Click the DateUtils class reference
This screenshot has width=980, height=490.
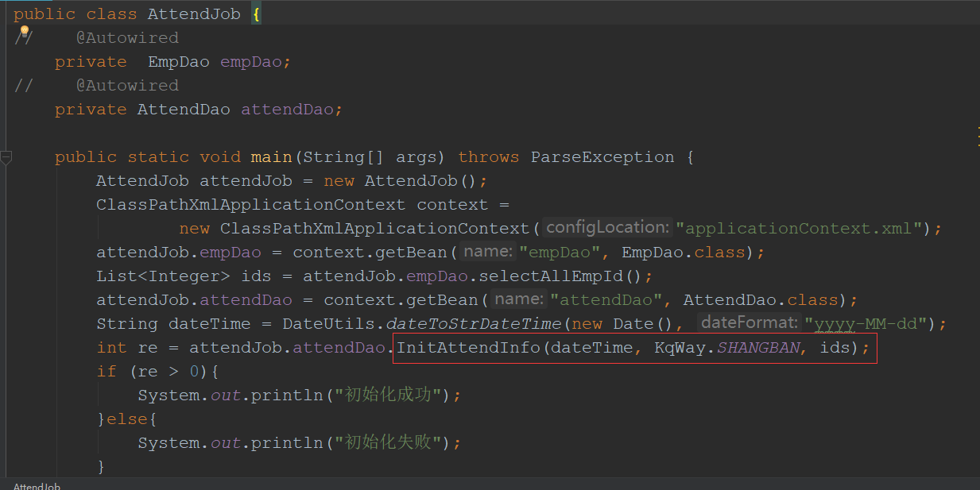[329, 324]
